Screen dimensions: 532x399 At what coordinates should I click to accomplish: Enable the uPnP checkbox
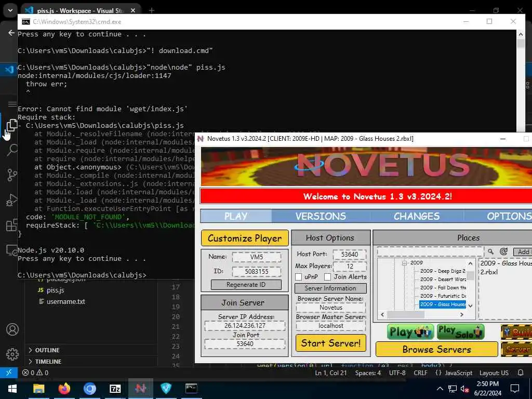tap(299, 277)
